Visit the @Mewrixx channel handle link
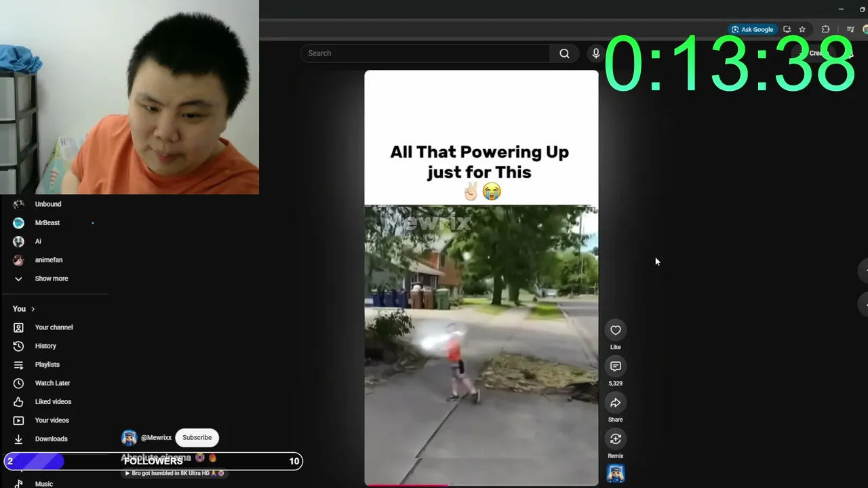Screen dimensions: 868x488 (156, 438)
